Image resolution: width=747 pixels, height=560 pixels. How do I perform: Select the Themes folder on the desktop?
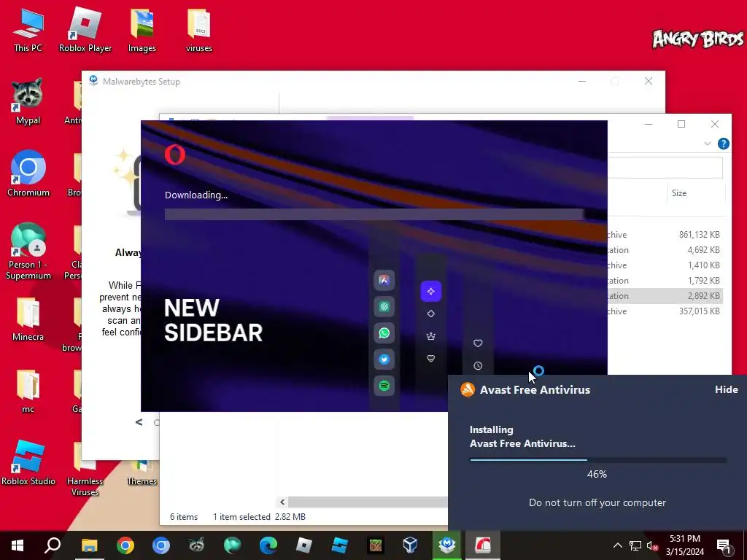pos(142,474)
